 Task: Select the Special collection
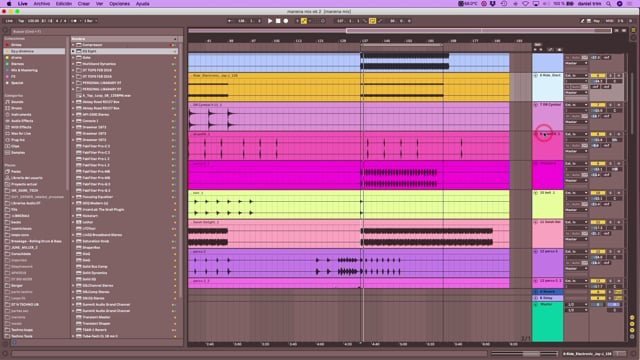34,83
